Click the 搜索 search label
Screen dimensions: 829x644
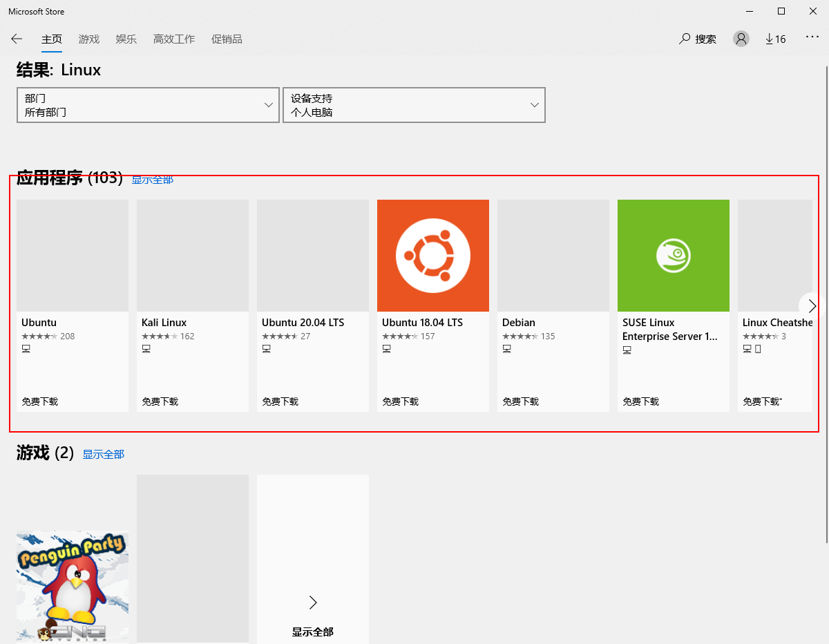(705, 39)
